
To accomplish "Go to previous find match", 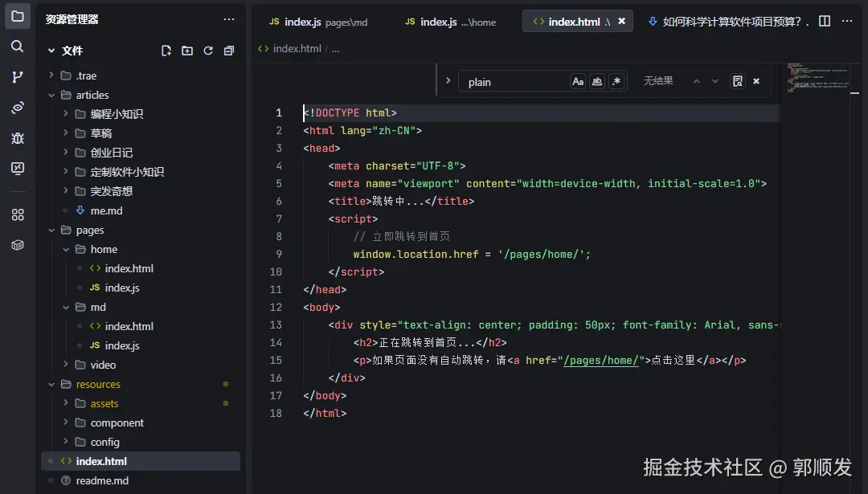I will [x=696, y=81].
